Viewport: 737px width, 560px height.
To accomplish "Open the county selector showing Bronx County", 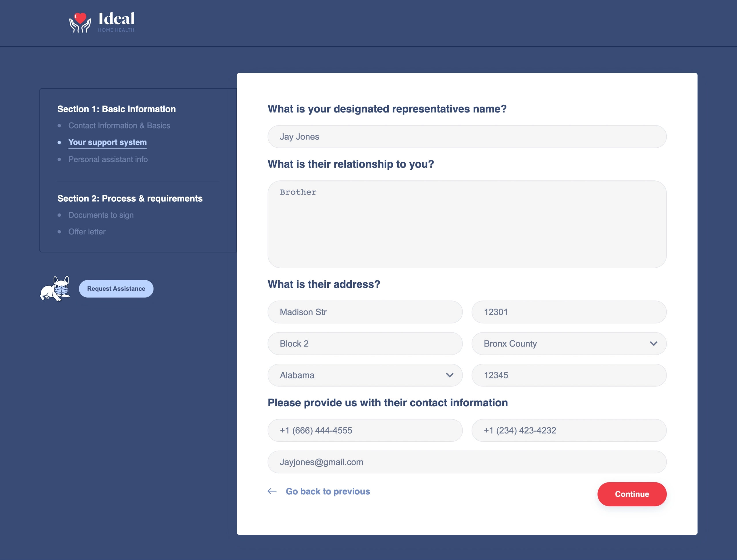I will [x=569, y=343].
